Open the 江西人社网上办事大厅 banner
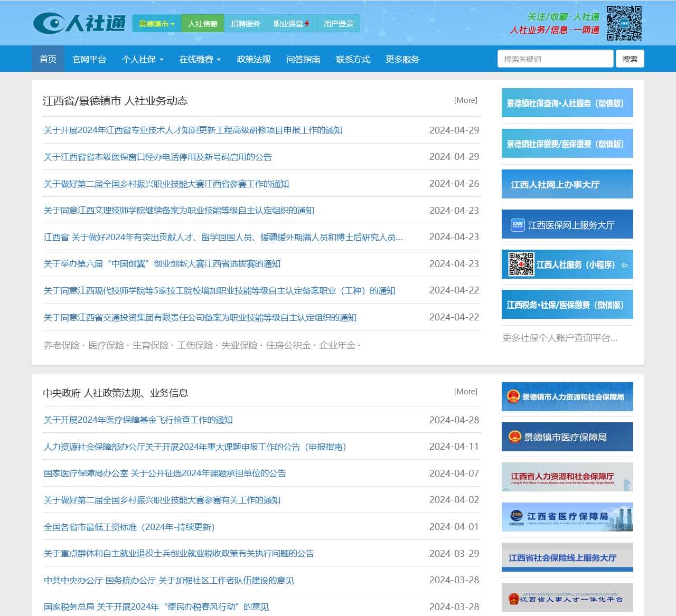676x616 pixels. [x=567, y=184]
